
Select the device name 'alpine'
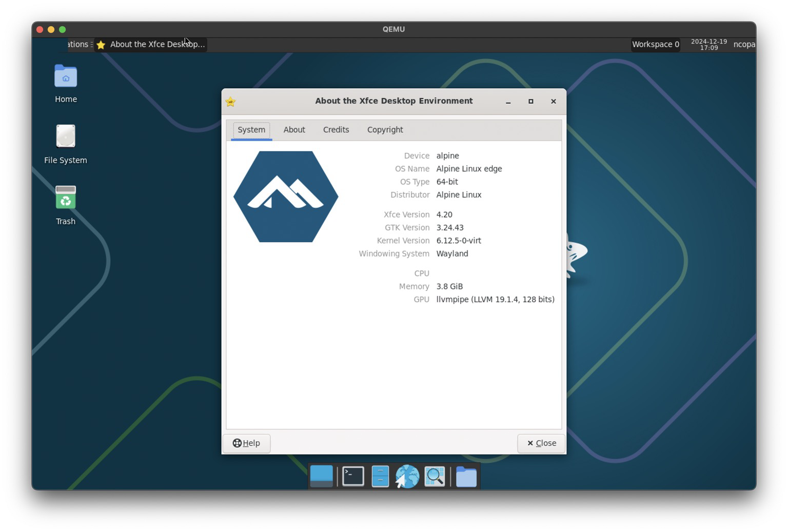click(448, 156)
